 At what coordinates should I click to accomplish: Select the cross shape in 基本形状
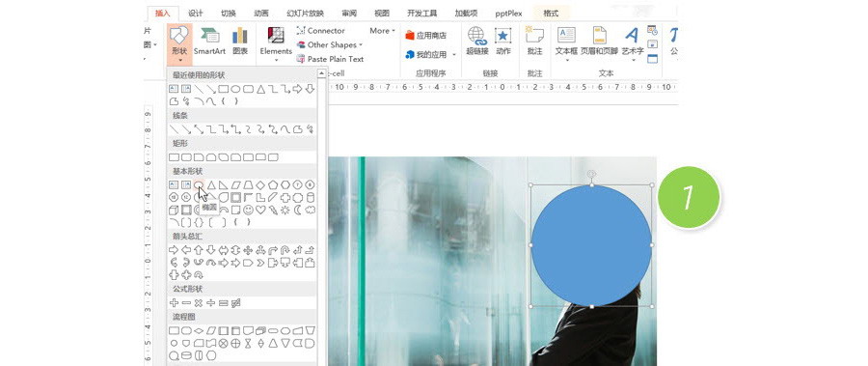(285, 197)
